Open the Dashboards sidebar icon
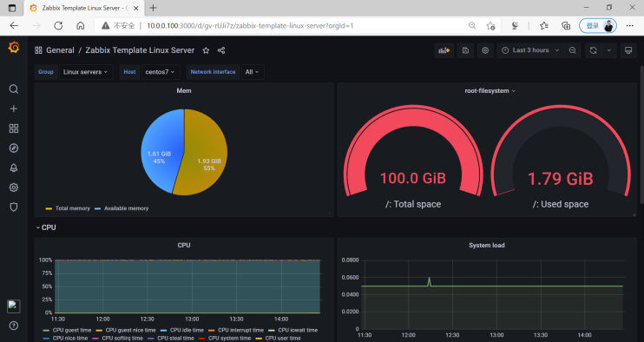 pos(14,128)
